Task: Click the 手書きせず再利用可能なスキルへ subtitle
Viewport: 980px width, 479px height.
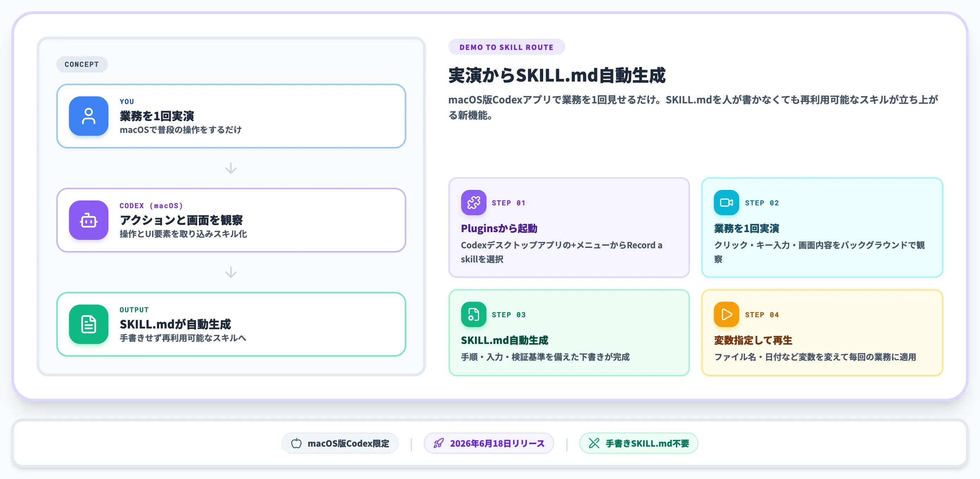Action: click(183, 338)
